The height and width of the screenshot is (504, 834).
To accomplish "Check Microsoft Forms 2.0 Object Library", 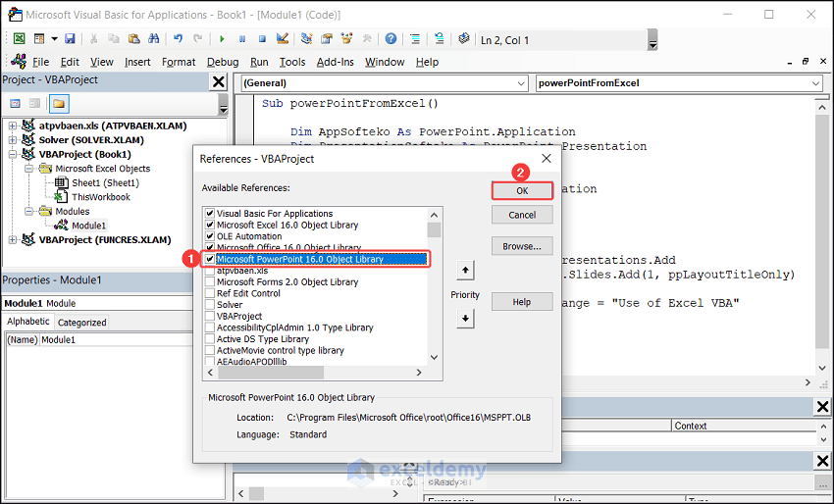I will 210,281.
